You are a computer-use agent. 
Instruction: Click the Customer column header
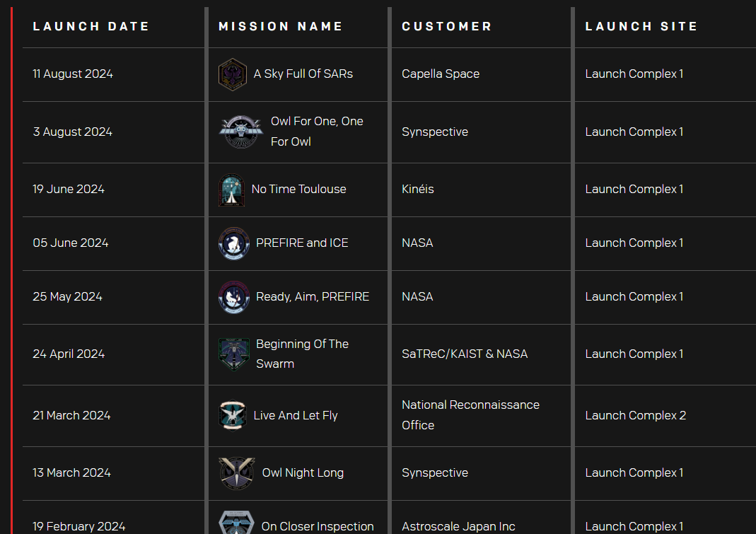[x=447, y=26]
